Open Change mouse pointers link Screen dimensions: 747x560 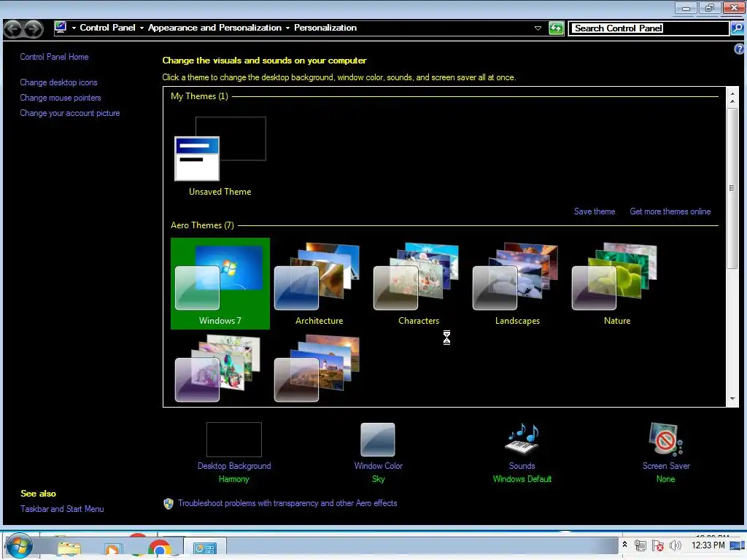click(x=61, y=98)
